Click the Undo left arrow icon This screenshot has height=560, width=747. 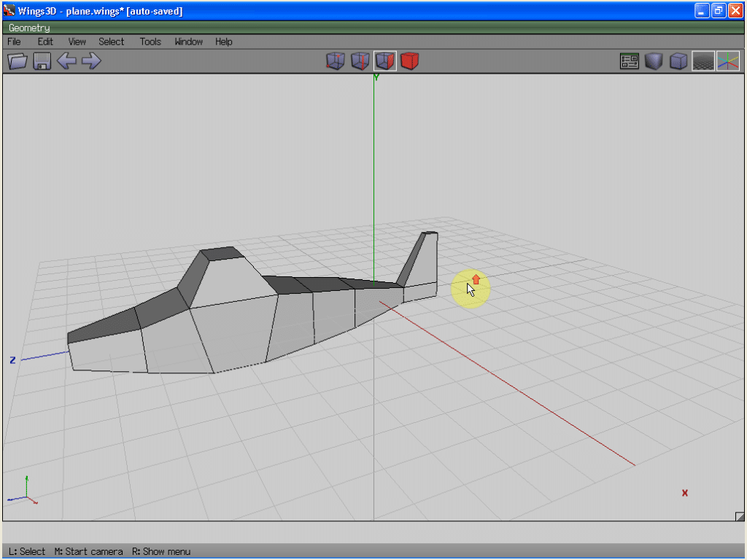point(67,61)
